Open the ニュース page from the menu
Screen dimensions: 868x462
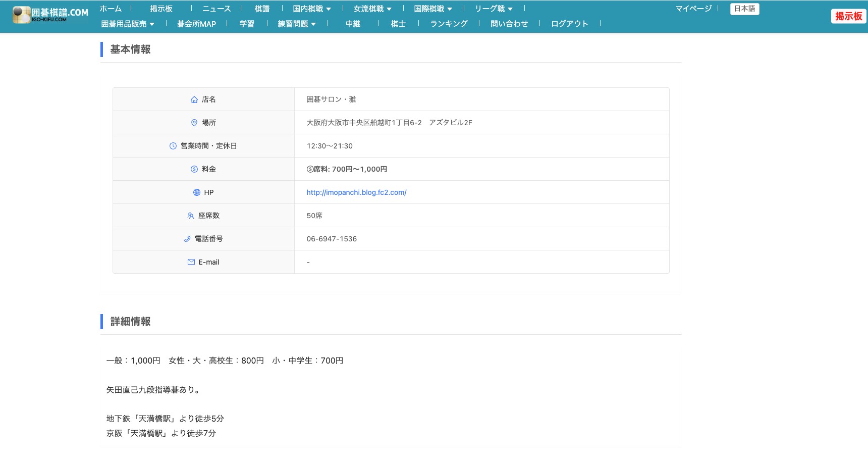(217, 8)
